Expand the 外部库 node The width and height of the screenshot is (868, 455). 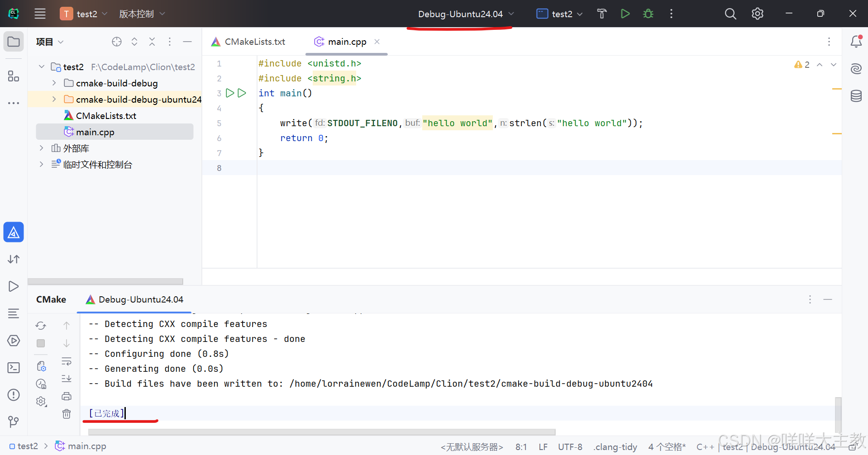pyautogui.click(x=42, y=148)
